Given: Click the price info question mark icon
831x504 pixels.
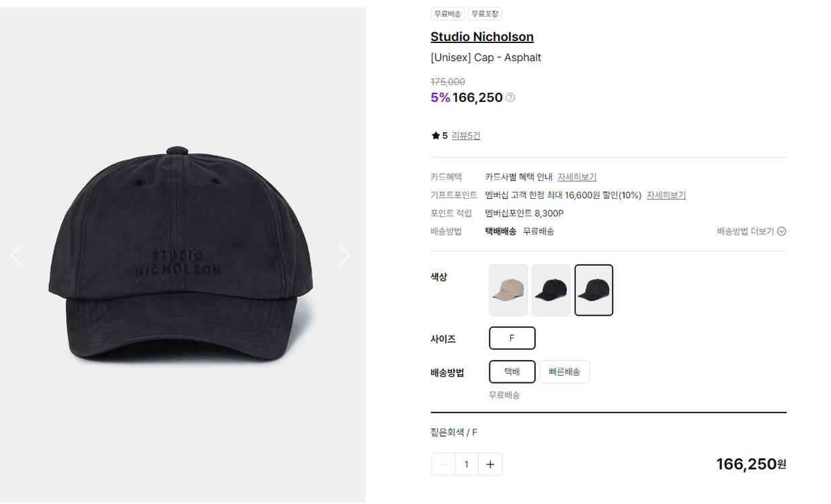Looking at the screenshot, I should [x=510, y=97].
